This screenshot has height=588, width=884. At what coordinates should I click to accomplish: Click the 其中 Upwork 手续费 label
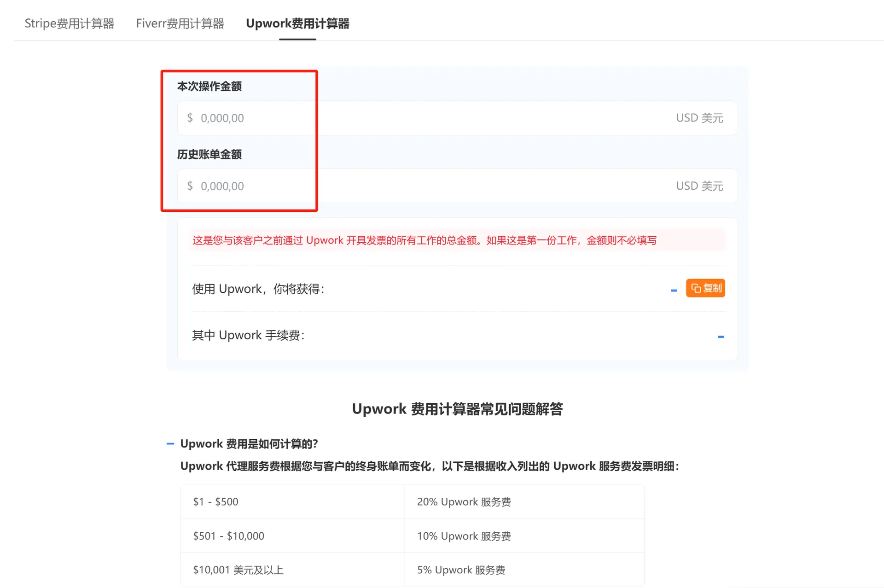coord(249,335)
